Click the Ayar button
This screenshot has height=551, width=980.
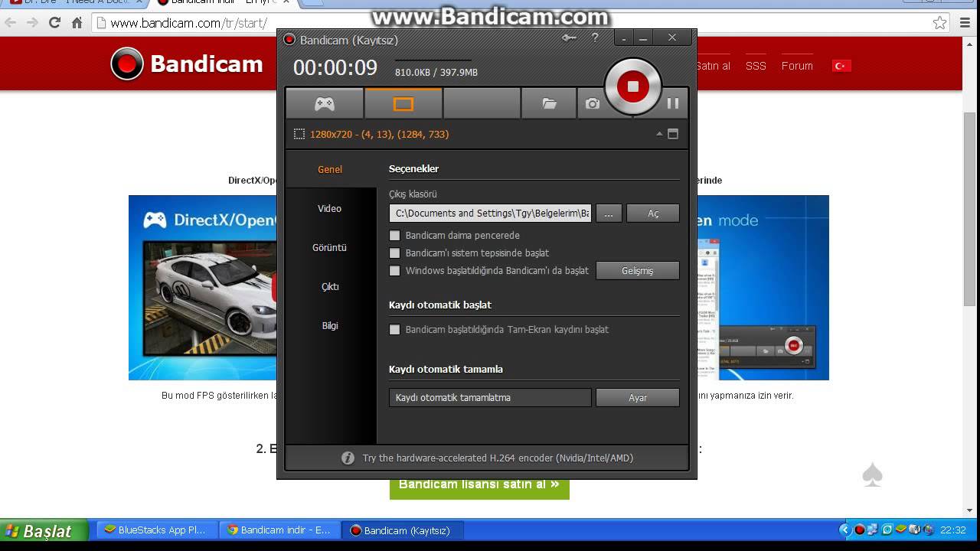[638, 397]
